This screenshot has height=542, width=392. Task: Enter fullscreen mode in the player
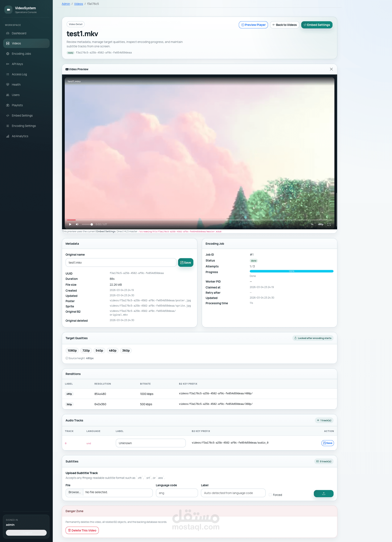(329, 225)
